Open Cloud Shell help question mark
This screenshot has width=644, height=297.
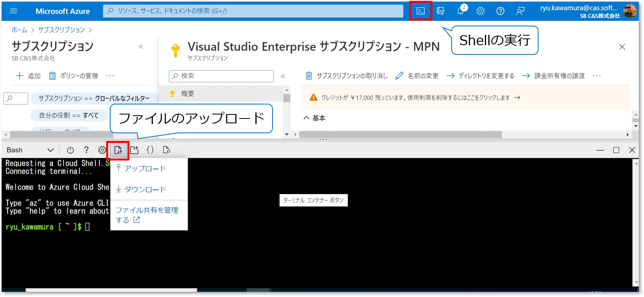point(86,150)
